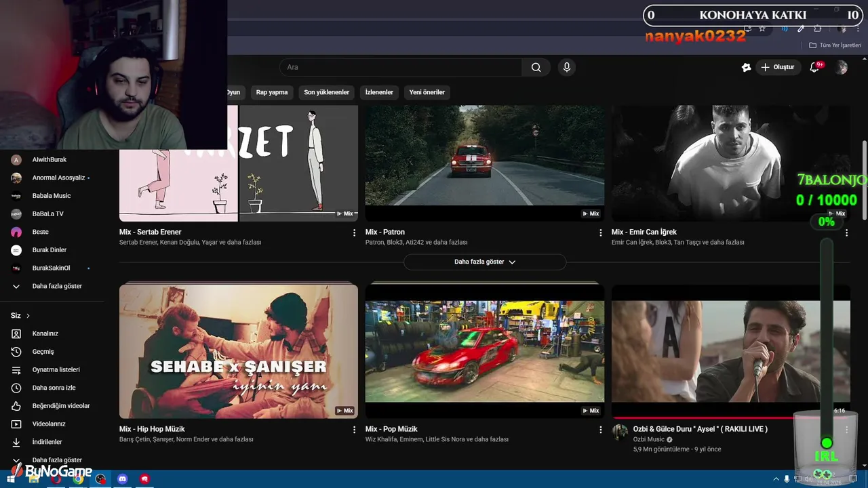
Task: Click Mix - Emir Can İgrek title text
Action: [x=644, y=232]
